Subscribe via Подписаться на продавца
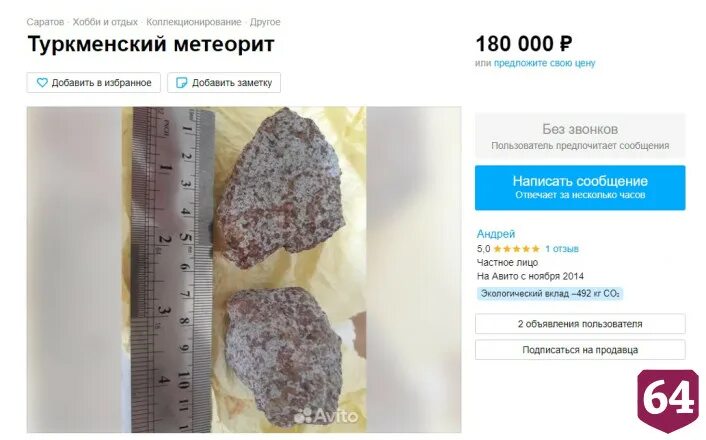Viewport: 706px width, 440px height. click(580, 350)
